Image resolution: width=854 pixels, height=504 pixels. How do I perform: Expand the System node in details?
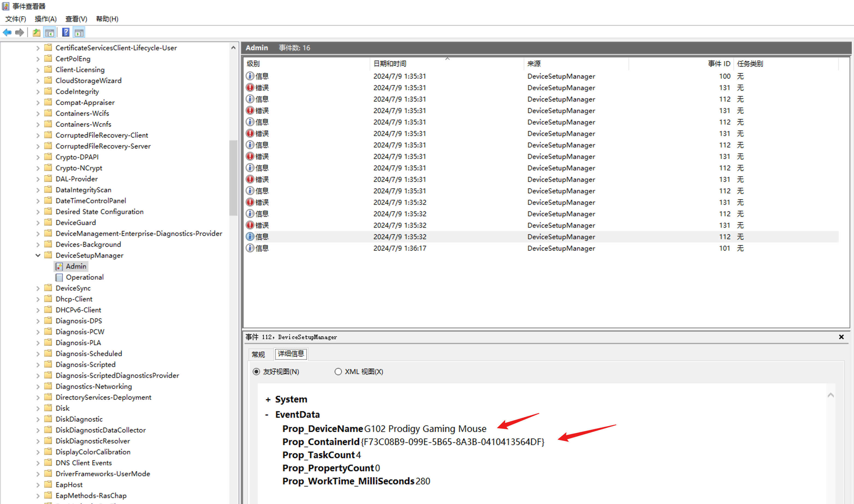coord(268,400)
